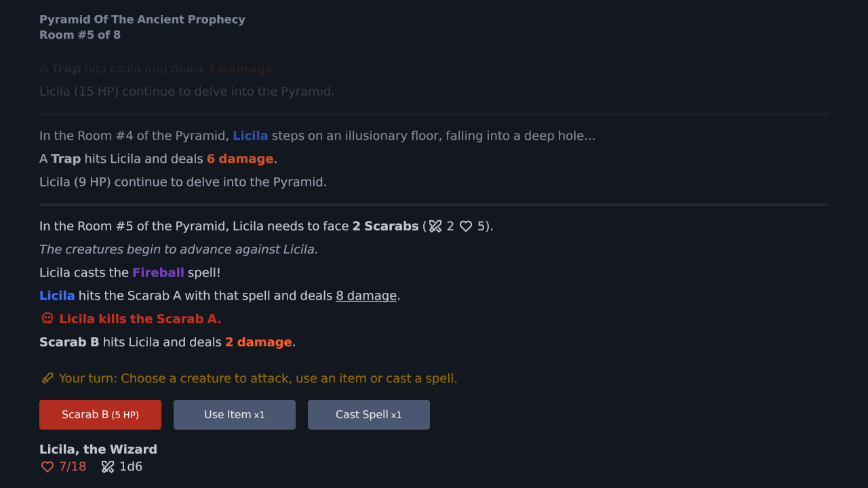
Task: Click the "Licila, the Wizard" character name
Action: coord(98,449)
